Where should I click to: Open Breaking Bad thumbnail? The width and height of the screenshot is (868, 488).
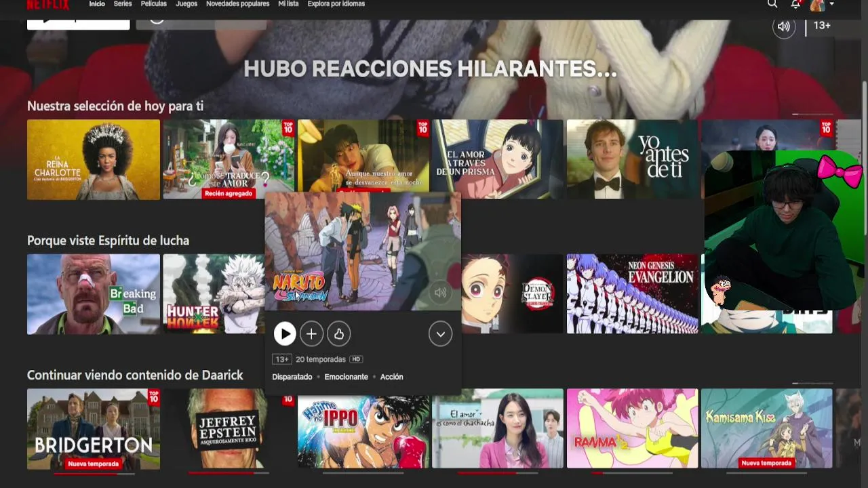[94, 294]
